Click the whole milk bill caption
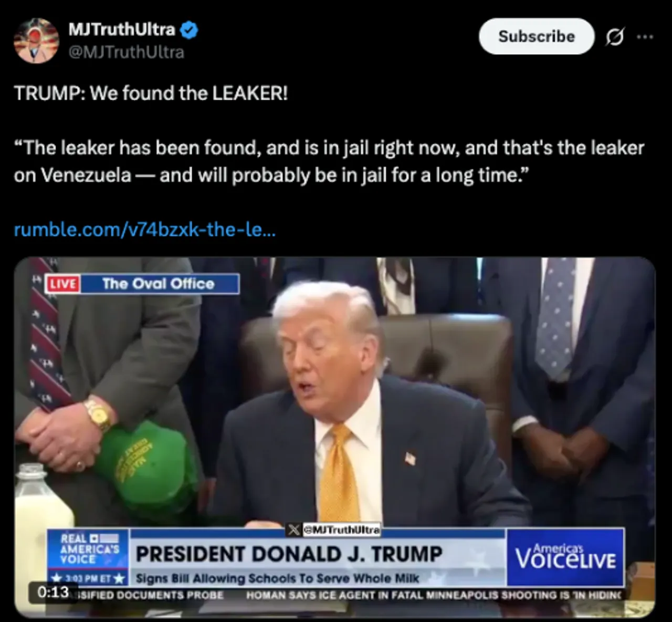 pyautogui.click(x=277, y=579)
